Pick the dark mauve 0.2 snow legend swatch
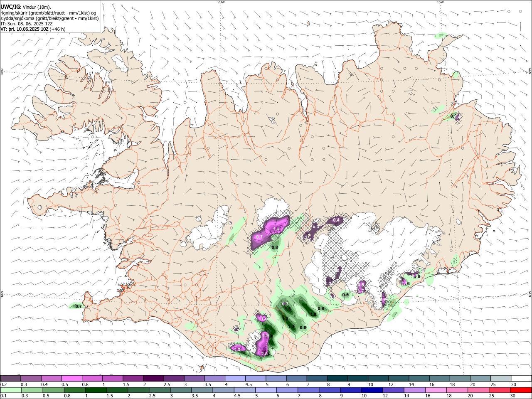Viewport: 532px width, 399px height. [10, 379]
